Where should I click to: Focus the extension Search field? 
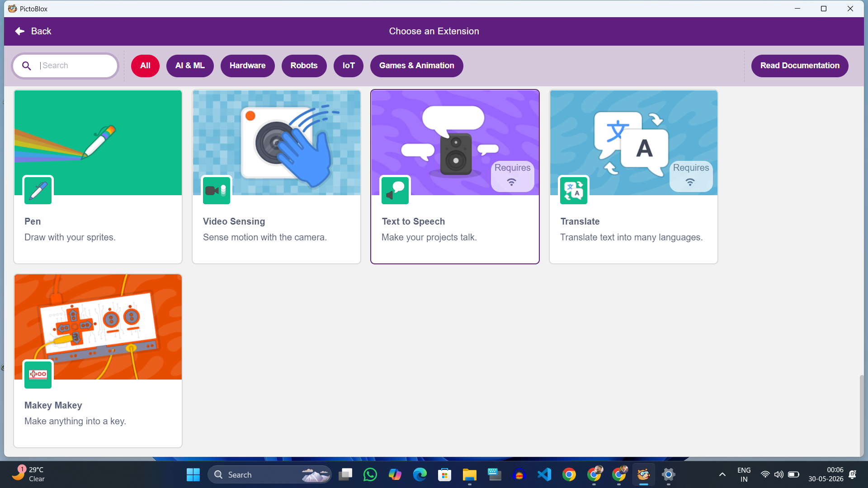(x=66, y=66)
